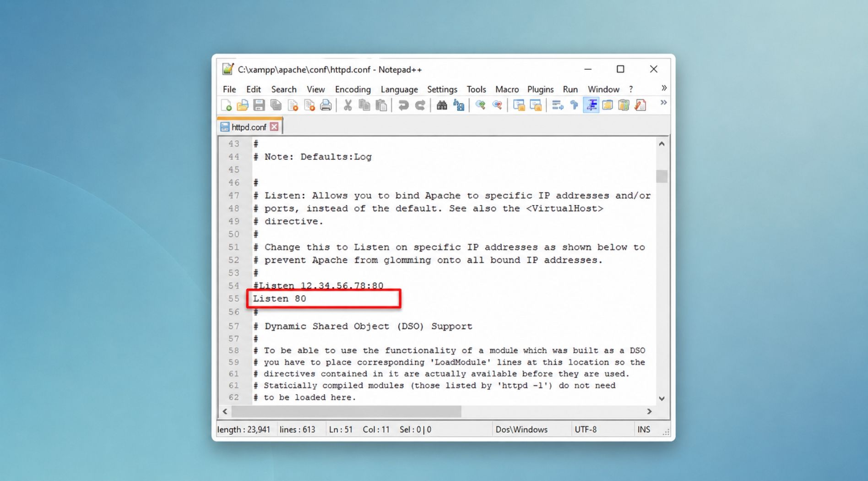The height and width of the screenshot is (481, 868).
Task: Paste from clipboard using the toolbar icon
Action: click(381, 105)
